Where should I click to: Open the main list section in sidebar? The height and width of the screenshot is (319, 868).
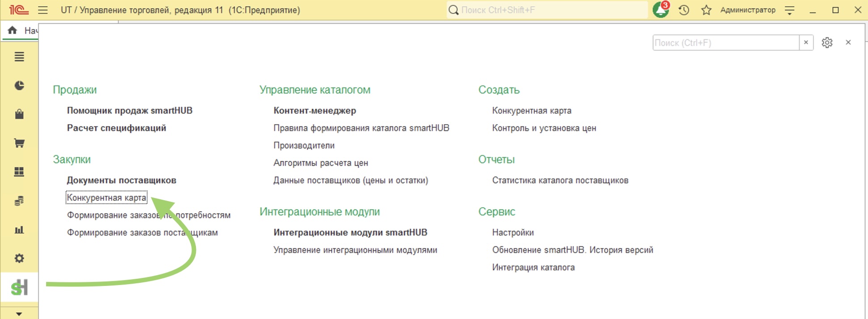19,57
